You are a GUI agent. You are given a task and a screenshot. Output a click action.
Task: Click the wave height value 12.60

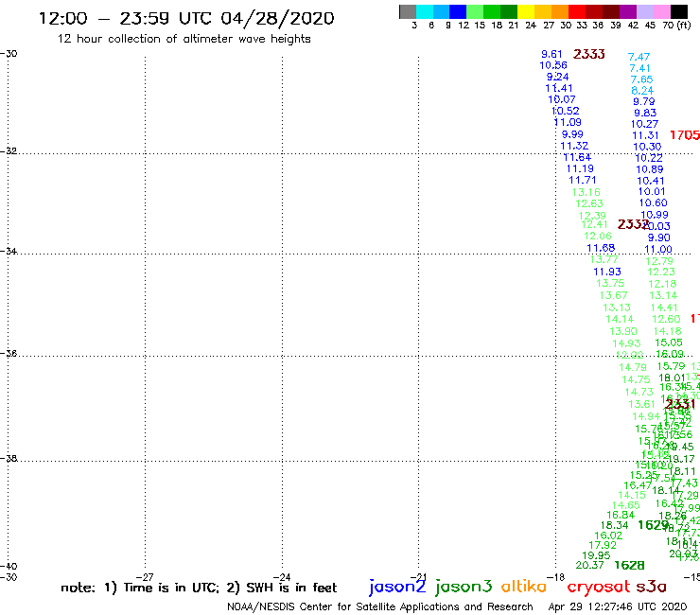click(666, 319)
